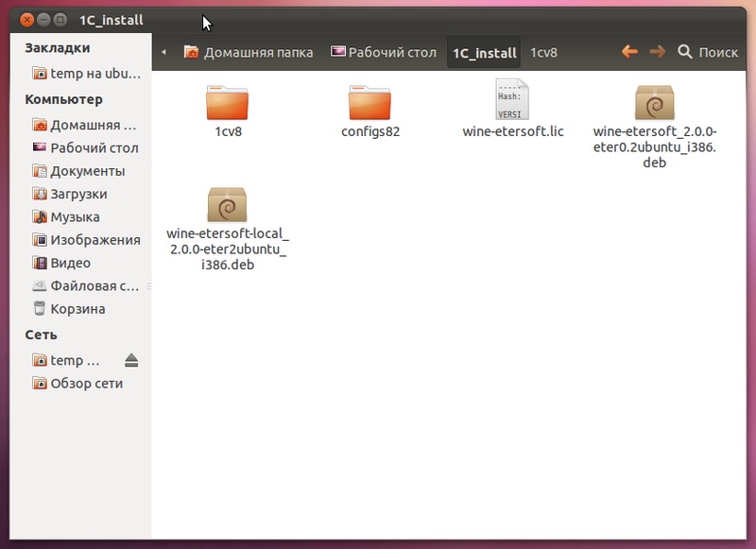Browse network via Обзор сети
This screenshot has width=756, height=549.
86,384
